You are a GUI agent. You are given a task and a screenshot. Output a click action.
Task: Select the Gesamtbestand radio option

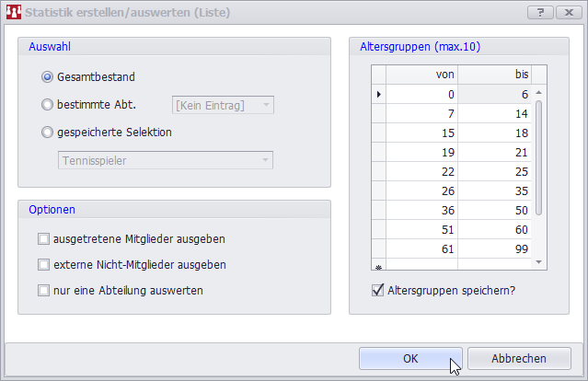coord(48,77)
